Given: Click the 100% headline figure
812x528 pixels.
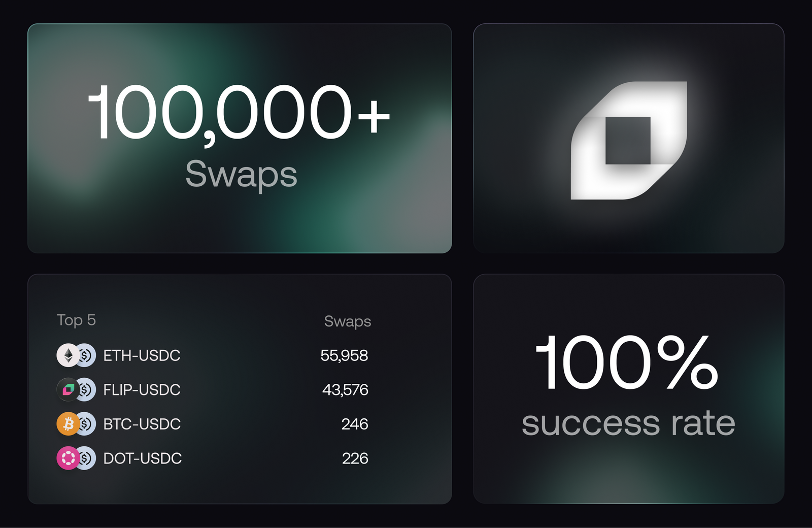Looking at the screenshot, I should (x=627, y=362).
